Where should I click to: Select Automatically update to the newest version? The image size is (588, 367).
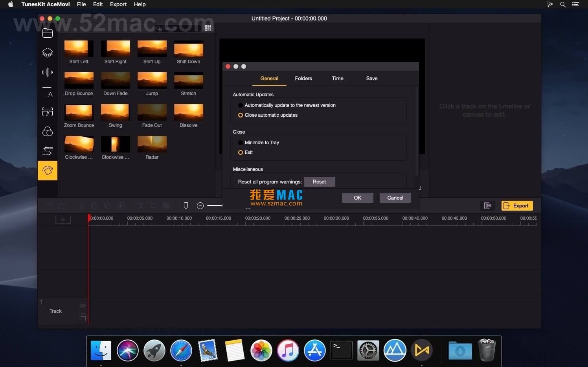(241, 105)
